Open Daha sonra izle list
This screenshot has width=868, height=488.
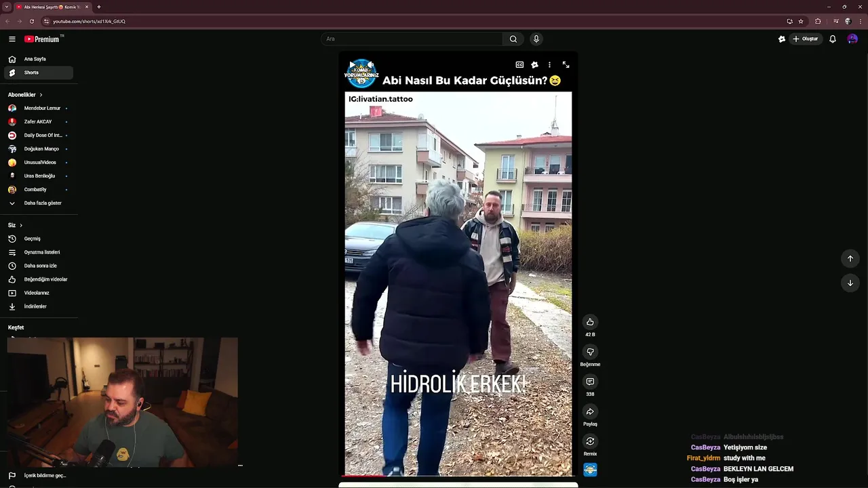39,266
